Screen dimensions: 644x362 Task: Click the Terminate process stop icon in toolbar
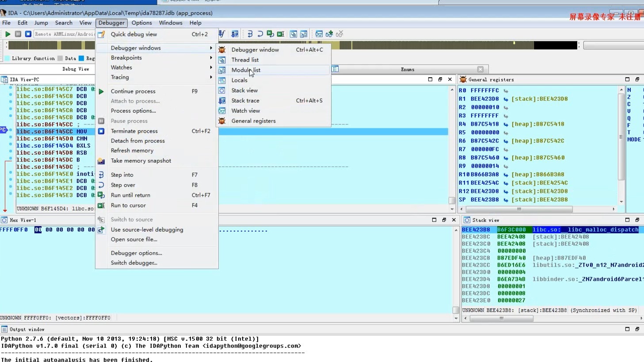(28, 34)
